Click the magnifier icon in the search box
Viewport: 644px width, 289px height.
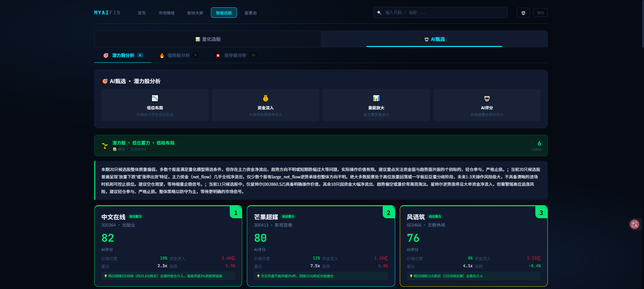tap(379, 13)
